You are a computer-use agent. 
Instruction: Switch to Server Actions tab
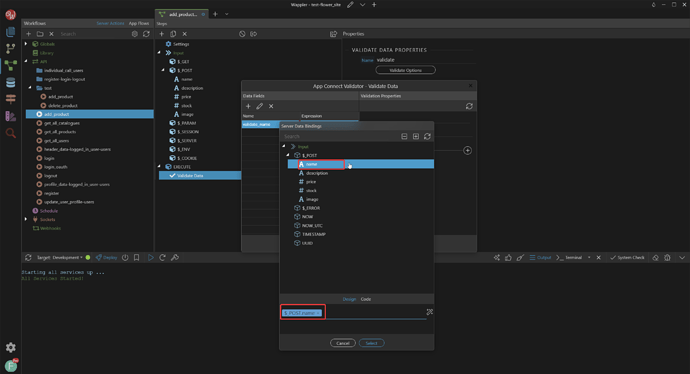click(x=110, y=23)
